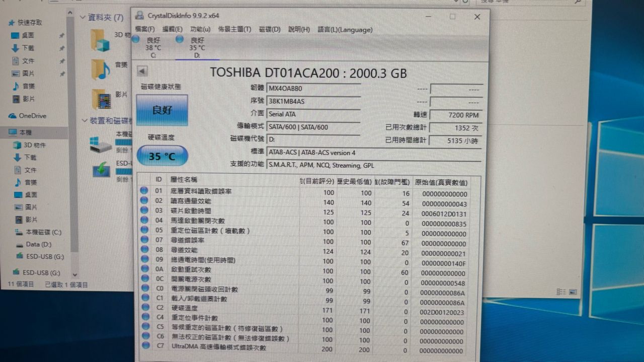644x362 pixels.
Task: Click the 原始值(真實數值) column header
Action: coord(441,182)
